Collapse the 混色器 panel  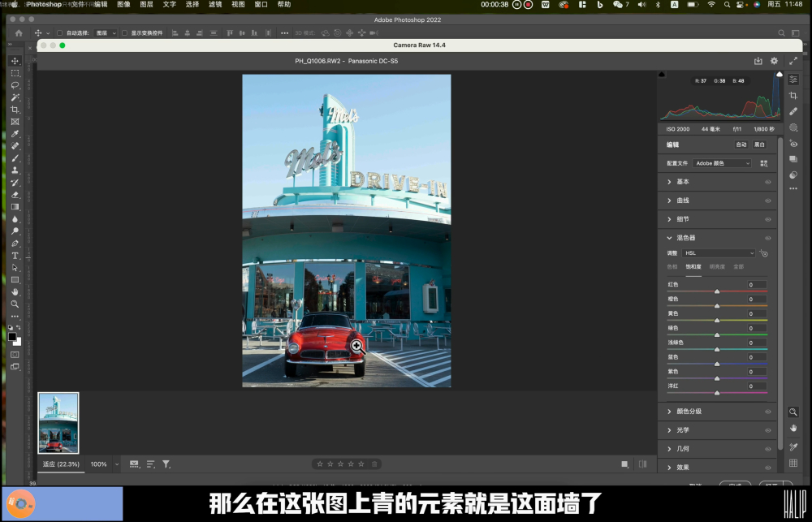pos(669,238)
